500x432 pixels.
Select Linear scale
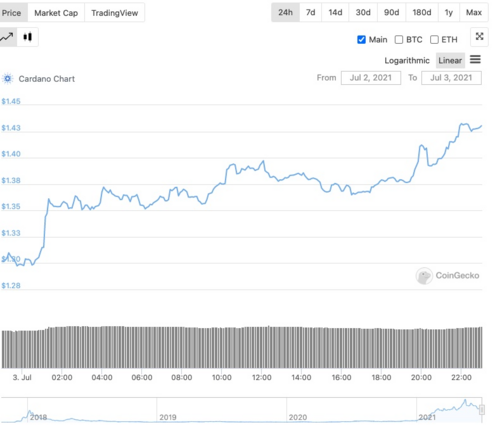(450, 60)
